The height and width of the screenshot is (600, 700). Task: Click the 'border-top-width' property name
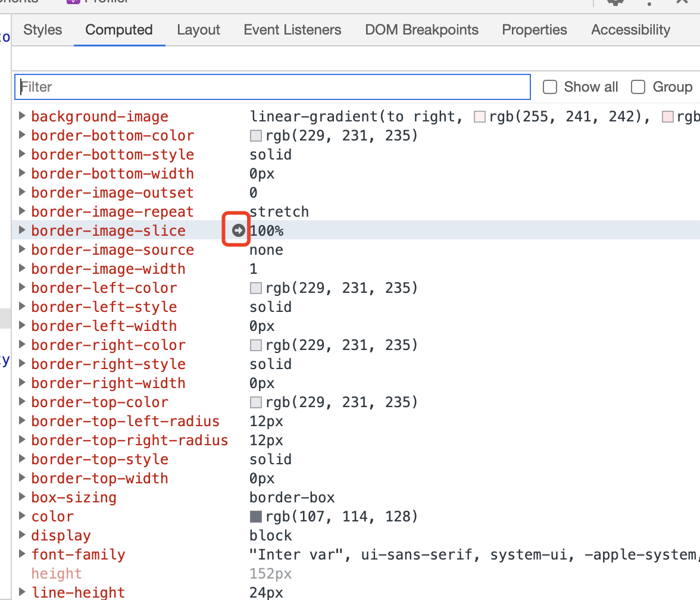tap(99, 479)
